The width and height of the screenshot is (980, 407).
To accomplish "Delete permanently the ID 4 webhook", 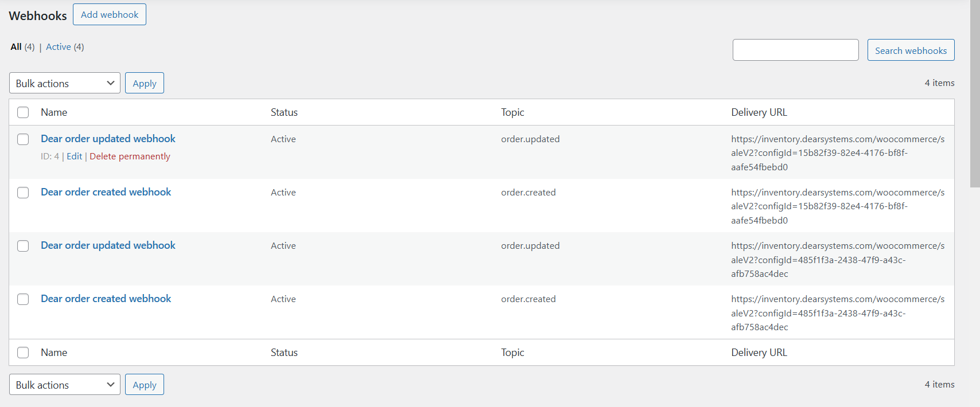I will coord(130,156).
